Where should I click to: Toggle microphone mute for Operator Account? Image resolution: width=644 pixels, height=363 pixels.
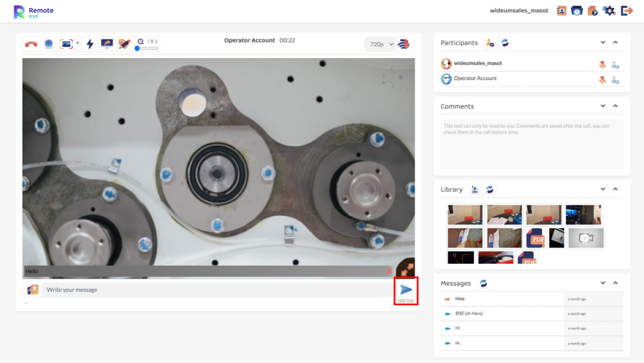(x=602, y=80)
